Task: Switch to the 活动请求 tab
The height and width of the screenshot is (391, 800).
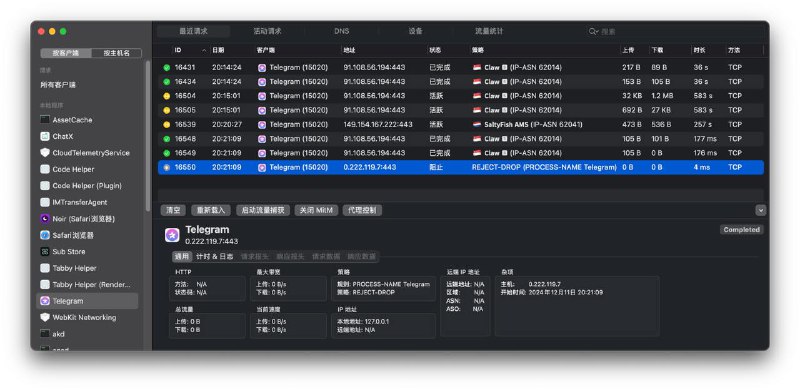Action: [x=267, y=31]
